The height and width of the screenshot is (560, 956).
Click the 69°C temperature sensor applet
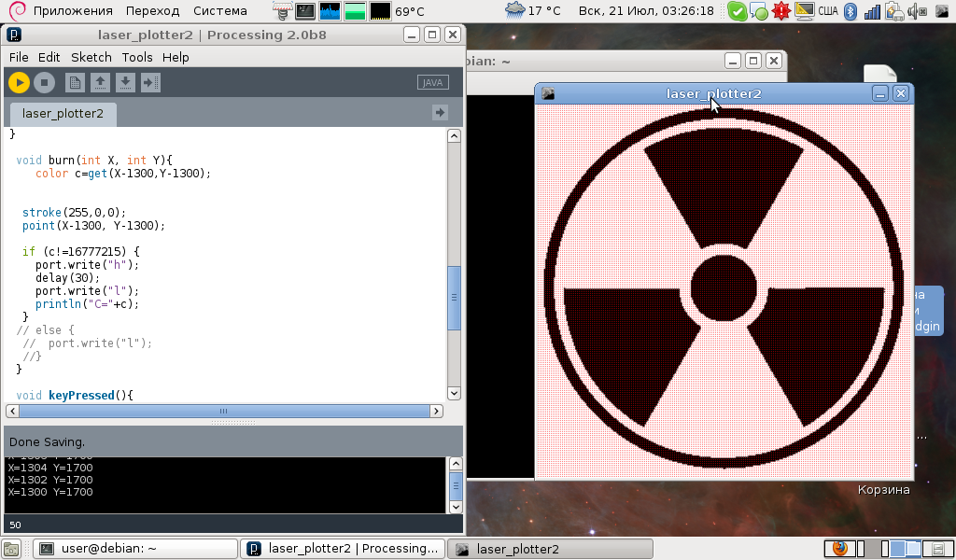[x=410, y=11]
